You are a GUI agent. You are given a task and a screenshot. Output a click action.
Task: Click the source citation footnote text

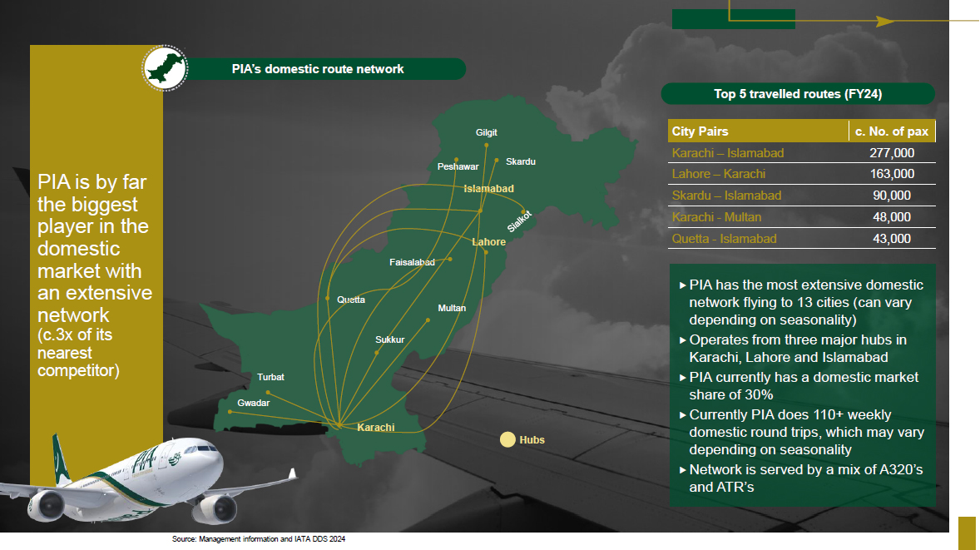pos(258,538)
